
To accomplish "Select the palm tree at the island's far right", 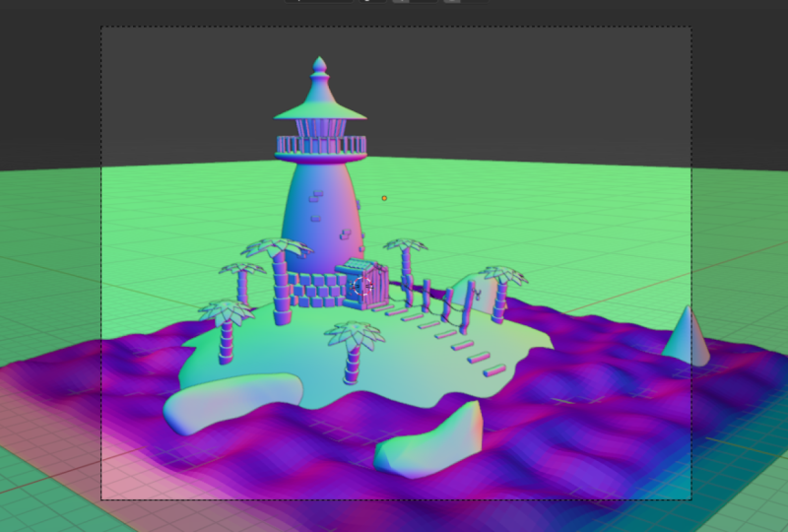I will (501, 294).
